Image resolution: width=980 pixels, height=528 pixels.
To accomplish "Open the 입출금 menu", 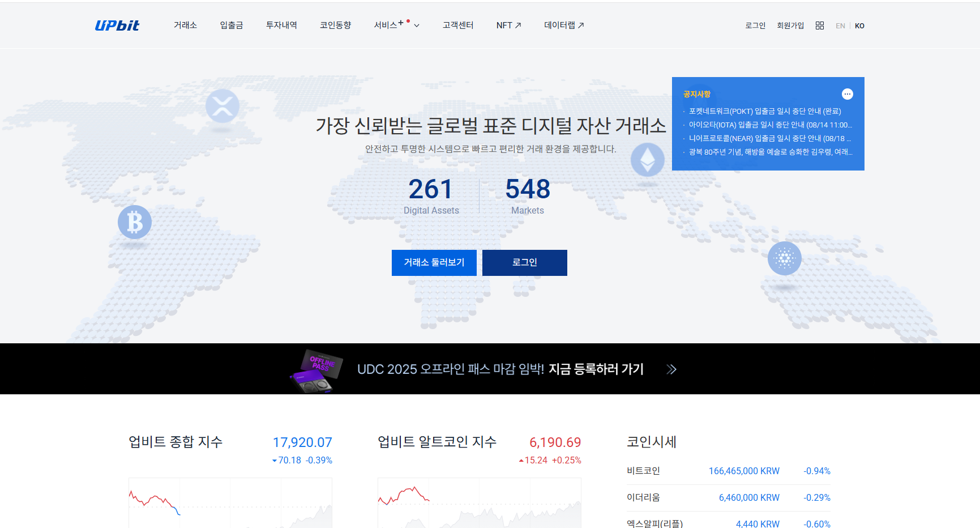I will pyautogui.click(x=232, y=25).
